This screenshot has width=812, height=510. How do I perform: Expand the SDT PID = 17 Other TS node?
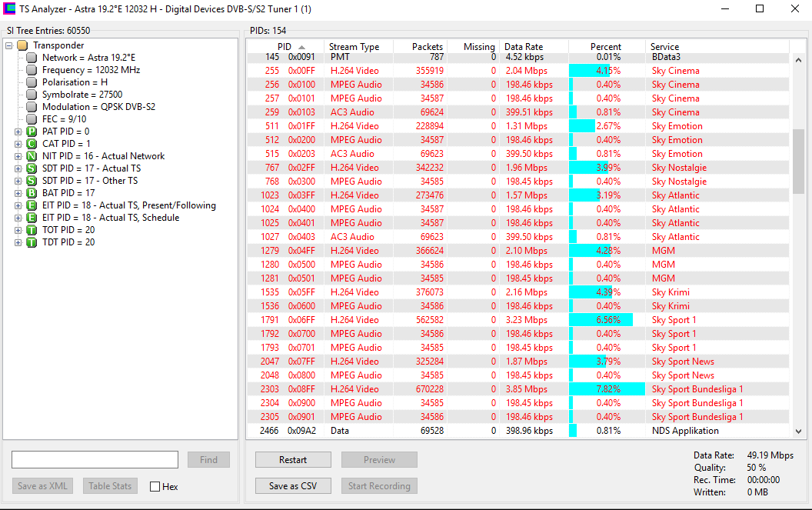[x=18, y=181]
